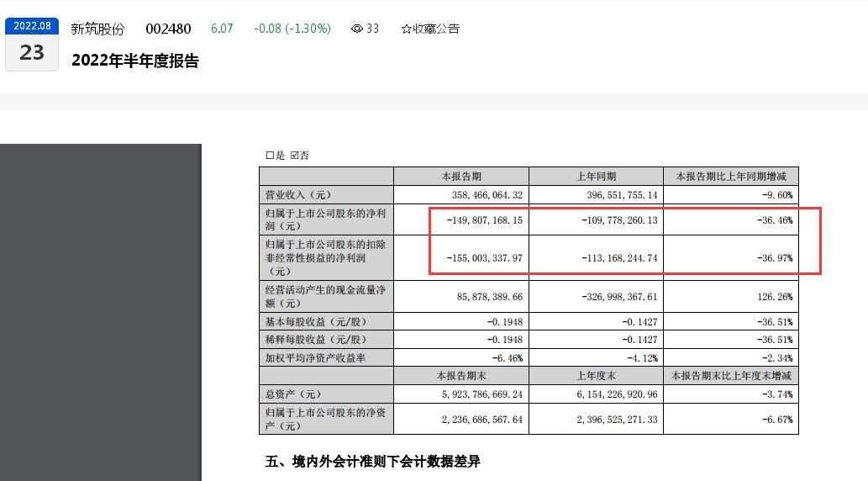This screenshot has height=481, width=868.
Task: Click the price change -0.08 (-1.30%)
Action: click(x=292, y=29)
